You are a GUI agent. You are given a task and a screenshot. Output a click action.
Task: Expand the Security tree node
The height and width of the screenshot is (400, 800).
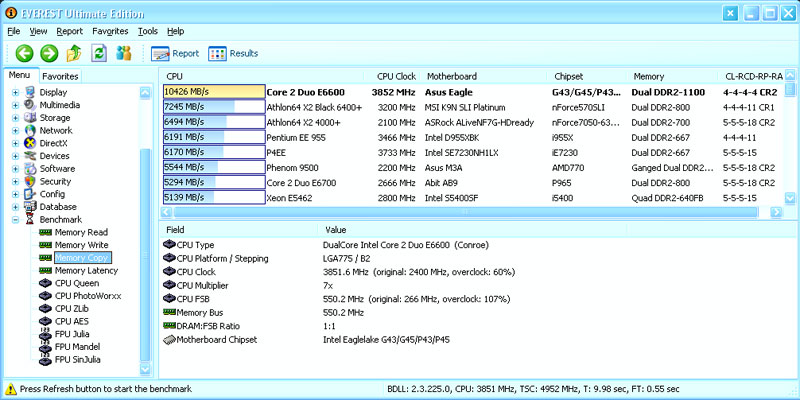tap(15, 182)
